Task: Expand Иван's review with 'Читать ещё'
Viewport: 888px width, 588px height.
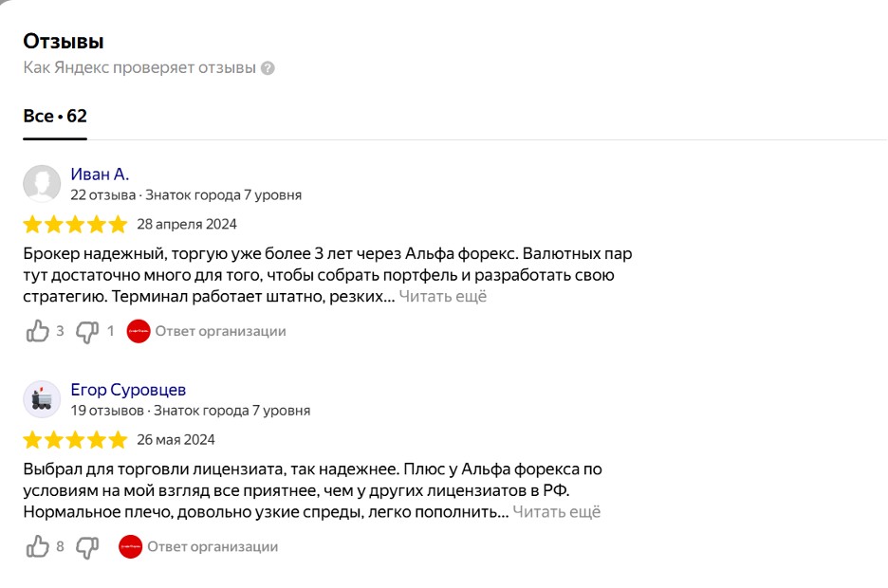Action: tap(442, 297)
